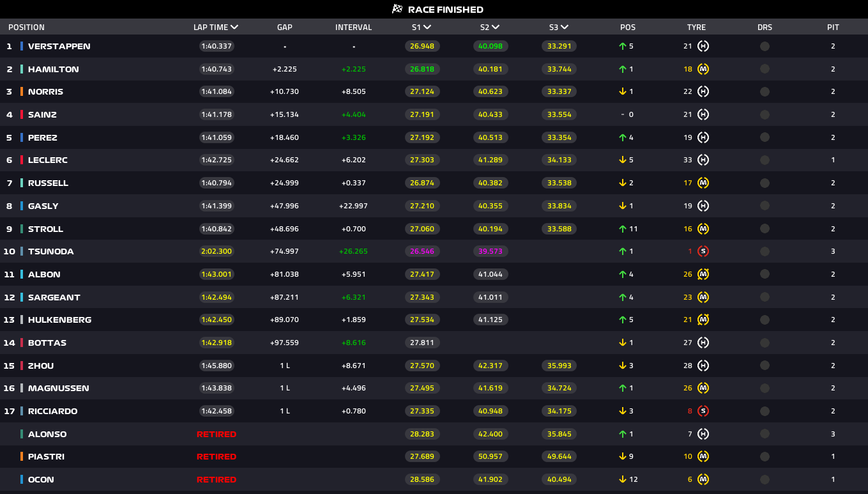Click the INTERVAL column header

click(353, 27)
